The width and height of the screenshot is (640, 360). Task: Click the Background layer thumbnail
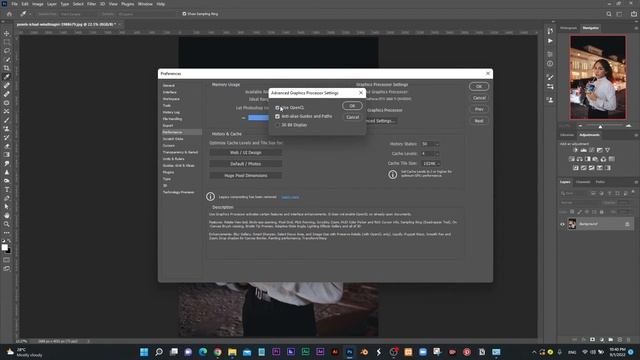coord(572,224)
